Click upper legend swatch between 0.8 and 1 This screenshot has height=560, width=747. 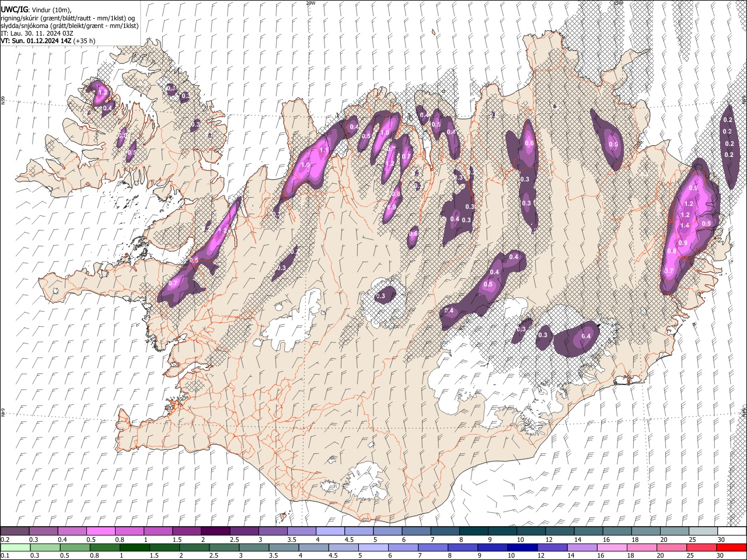pos(129,531)
